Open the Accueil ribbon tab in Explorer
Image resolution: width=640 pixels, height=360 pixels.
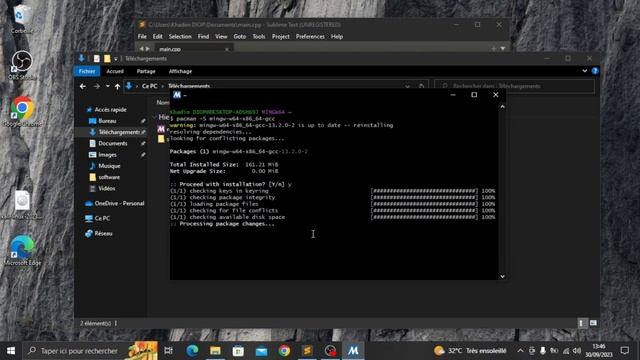pos(115,71)
